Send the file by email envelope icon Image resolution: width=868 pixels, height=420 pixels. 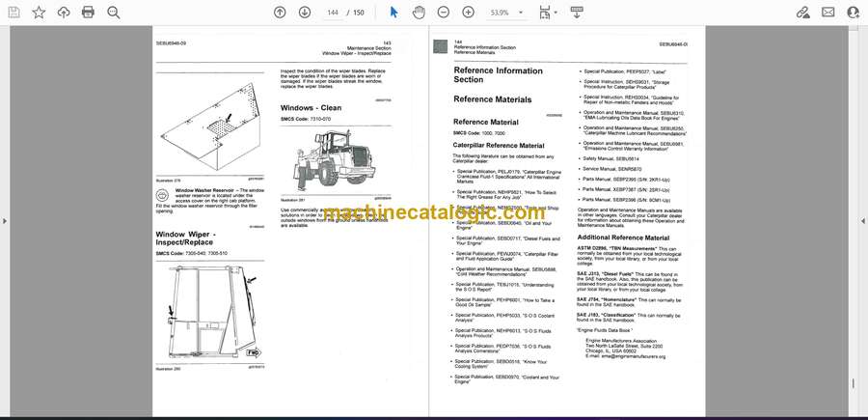828,13
